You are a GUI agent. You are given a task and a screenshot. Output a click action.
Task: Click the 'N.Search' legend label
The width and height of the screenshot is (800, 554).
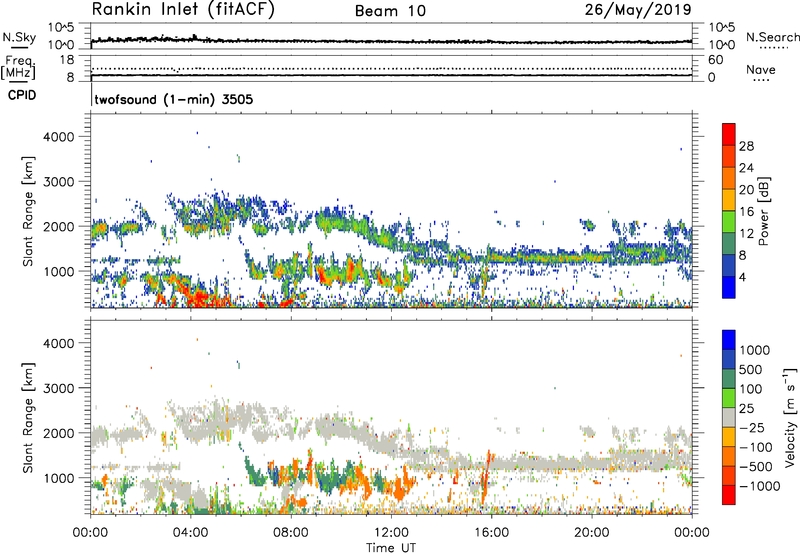click(x=772, y=37)
